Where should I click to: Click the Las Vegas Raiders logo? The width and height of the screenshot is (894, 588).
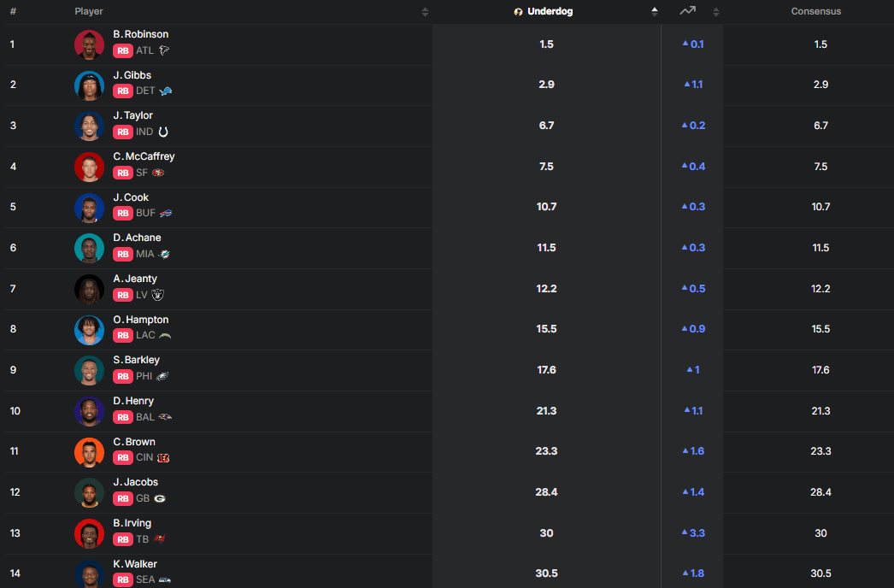click(x=157, y=295)
